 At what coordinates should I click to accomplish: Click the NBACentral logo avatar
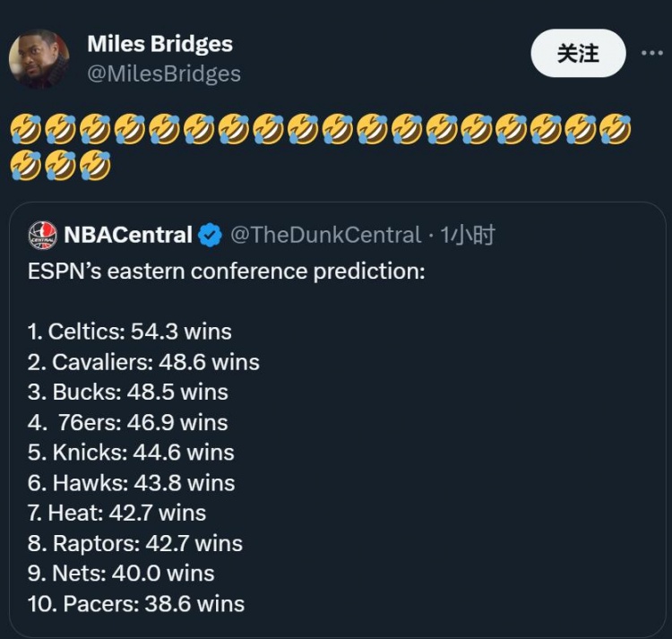[43, 236]
